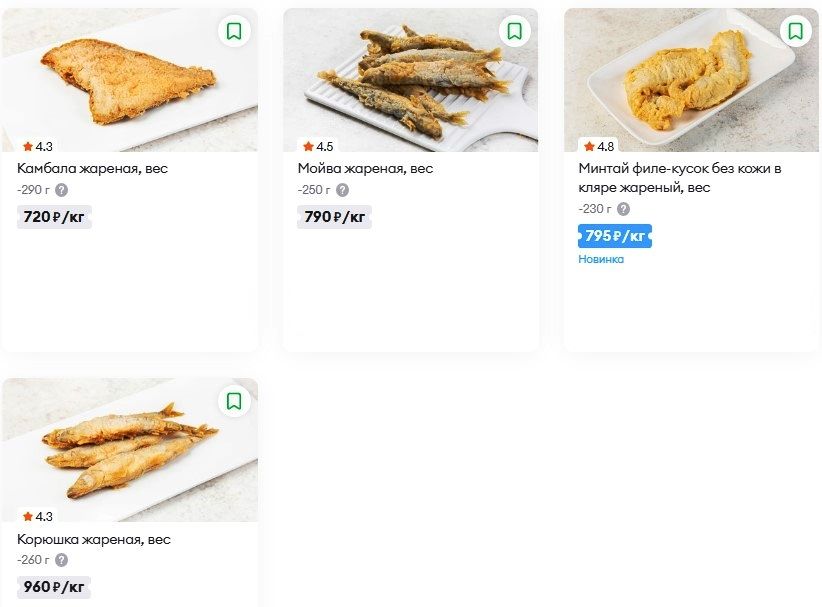The width and height of the screenshot is (822, 607).
Task: Bookmark the Камбала жареная product
Action: 234,31
